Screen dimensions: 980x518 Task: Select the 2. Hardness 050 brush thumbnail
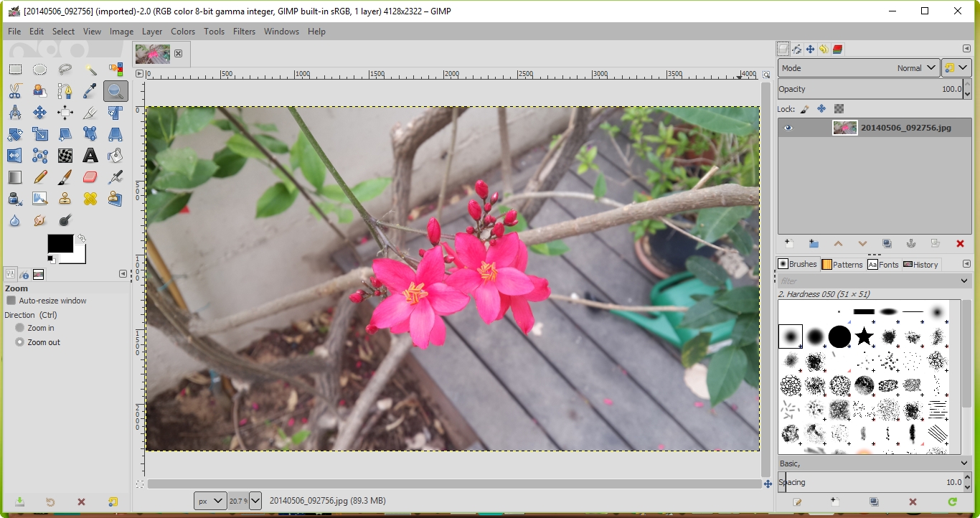[x=791, y=336]
